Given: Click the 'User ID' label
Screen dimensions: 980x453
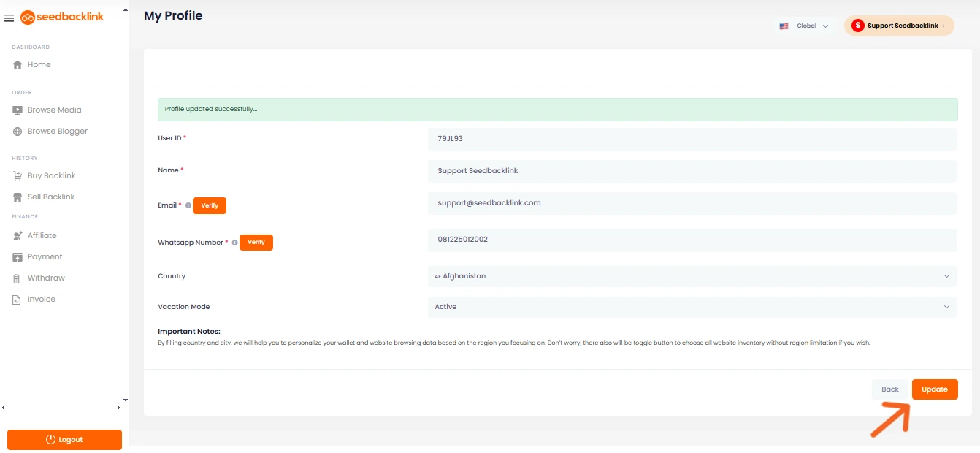Looking at the screenshot, I should (x=170, y=138).
